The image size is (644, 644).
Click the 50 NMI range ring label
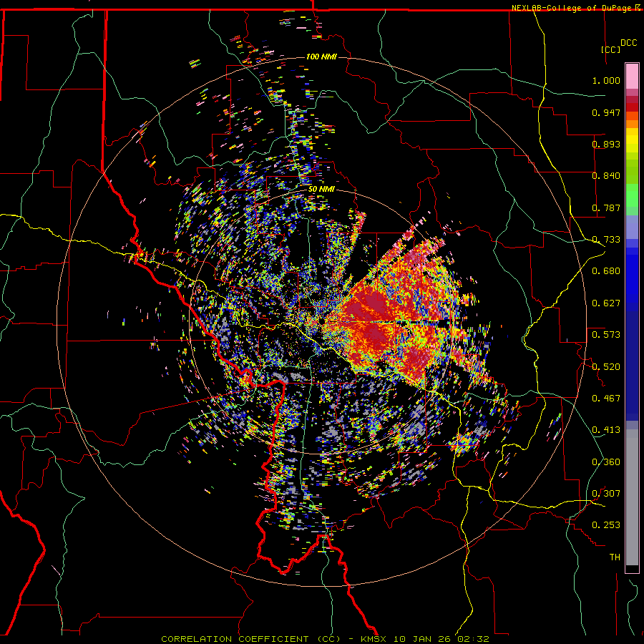click(321, 190)
